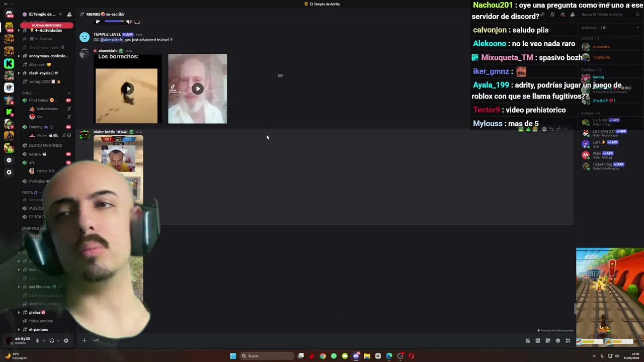This screenshot has width=644, height=362.
Task: Toggle fullscreen on the top media player
Action: pyautogui.click(x=137, y=22)
